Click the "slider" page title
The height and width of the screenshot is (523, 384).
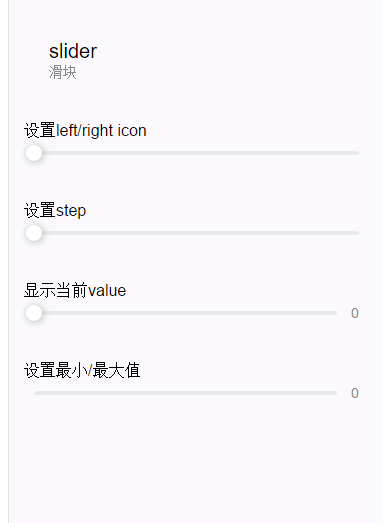pos(73,51)
